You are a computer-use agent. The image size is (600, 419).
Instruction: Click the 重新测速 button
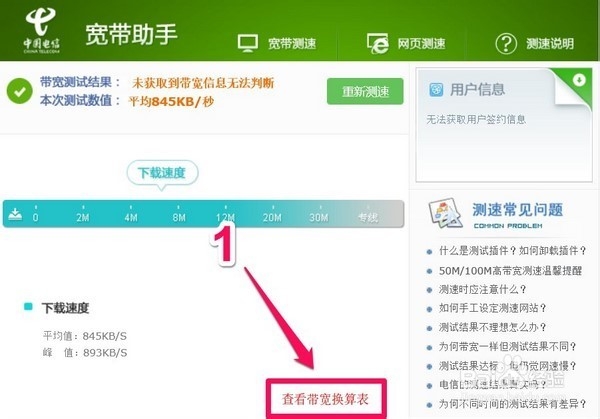[x=365, y=91]
